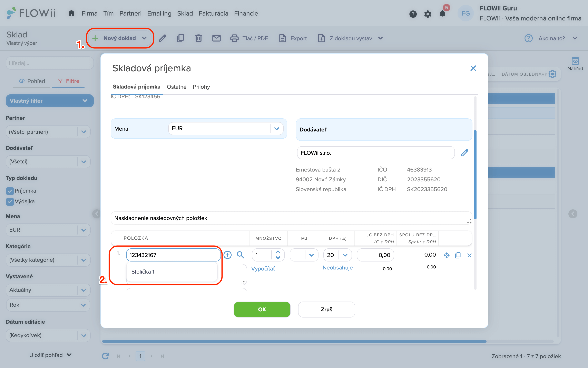Image resolution: width=588 pixels, height=368 pixels.
Task: Open the Firma menu
Action: (x=89, y=13)
